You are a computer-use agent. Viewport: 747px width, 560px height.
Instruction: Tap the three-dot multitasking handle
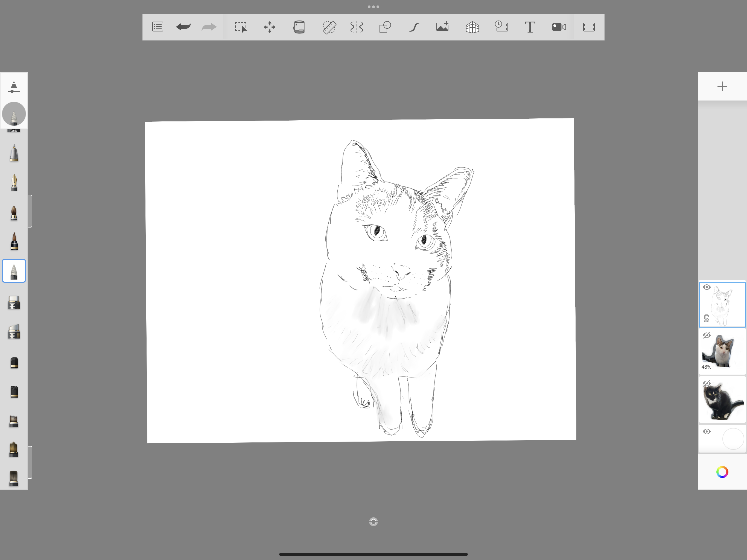point(373,7)
